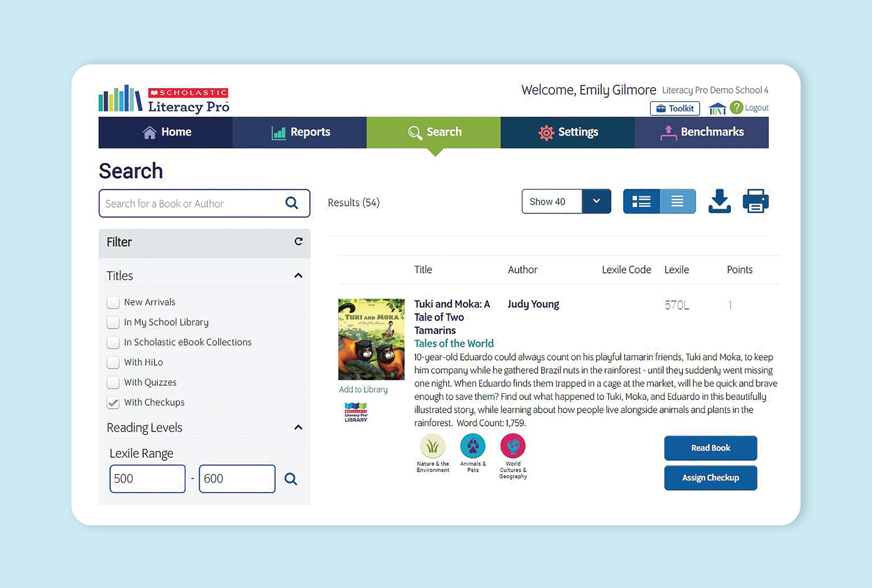Navigate to the Reports tab
Viewport: 872px width, 588px height.
tap(301, 132)
